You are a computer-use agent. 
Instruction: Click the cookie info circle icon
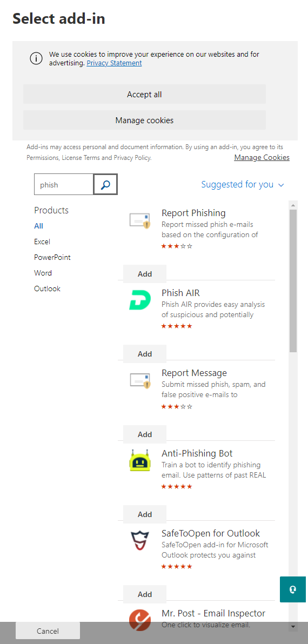[x=36, y=59]
